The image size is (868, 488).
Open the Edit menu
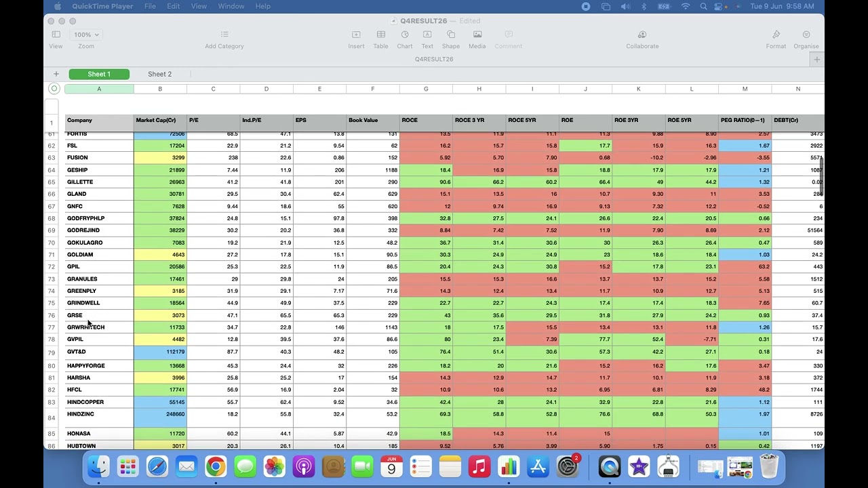174,6
